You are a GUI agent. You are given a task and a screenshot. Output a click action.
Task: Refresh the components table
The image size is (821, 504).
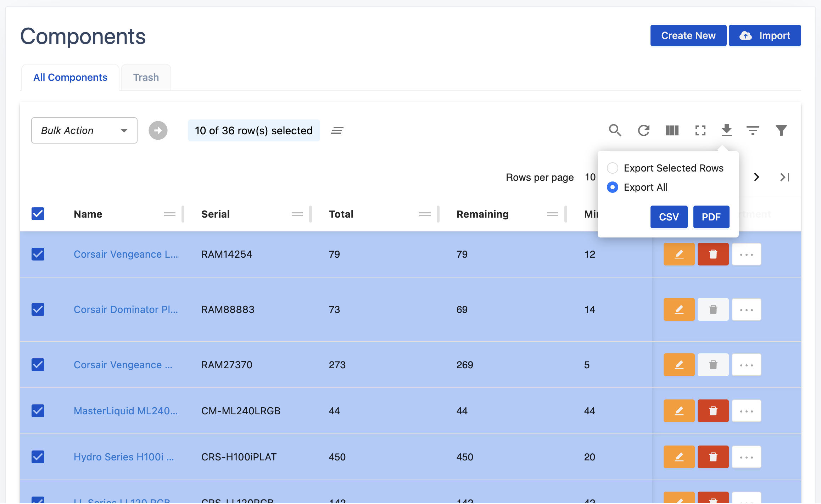[643, 130]
